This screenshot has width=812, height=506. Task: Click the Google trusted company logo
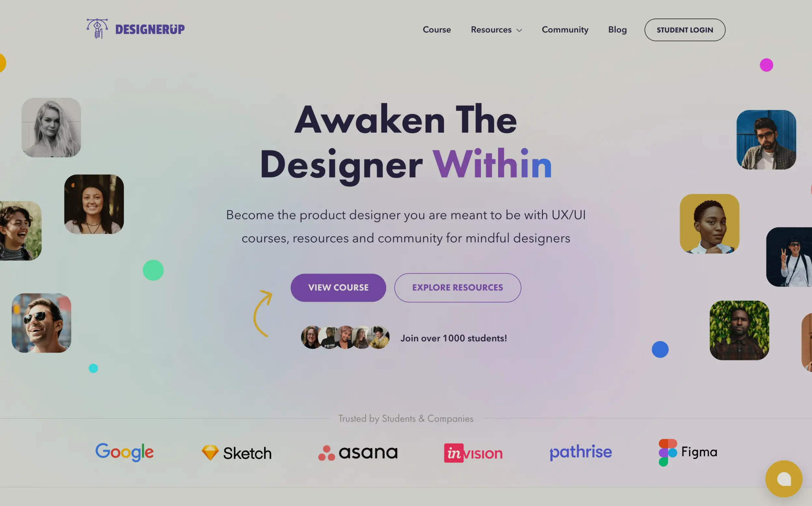point(125,452)
